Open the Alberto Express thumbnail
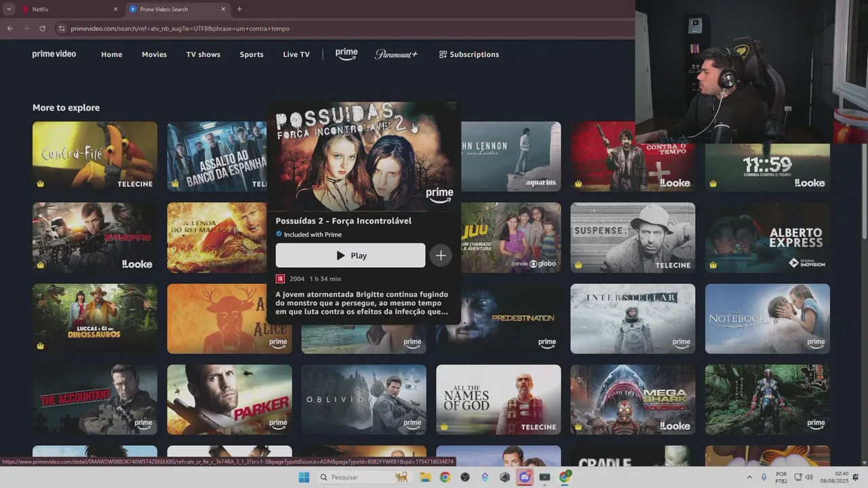Viewport: 868px width, 488px height. coord(768,238)
